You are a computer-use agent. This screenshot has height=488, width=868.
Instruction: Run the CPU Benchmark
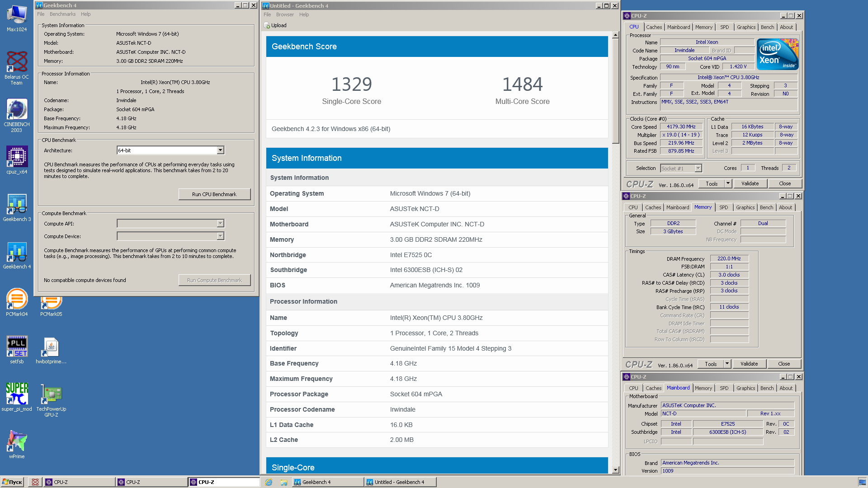tap(214, 194)
